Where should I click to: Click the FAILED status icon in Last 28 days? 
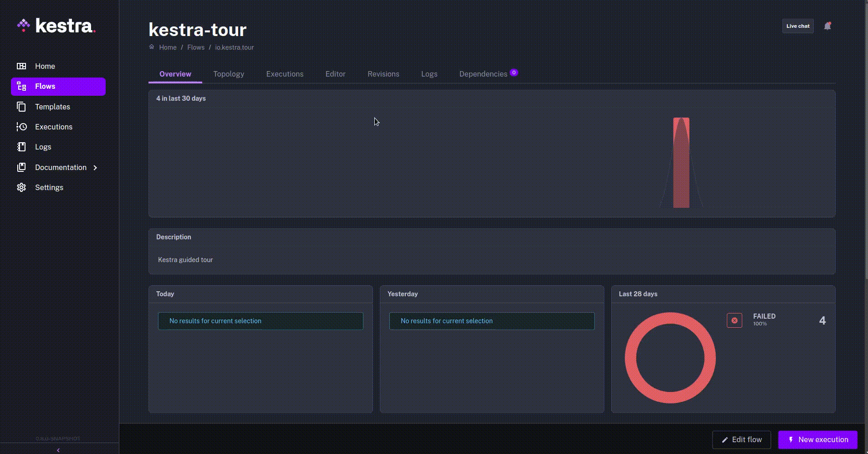tap(734, 320)
